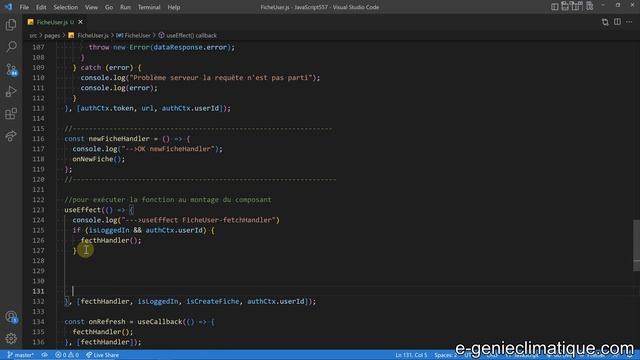Image resolution: width=640 pixels, height=360 pixels.
Task: Click Live Share in the status bar
Action: pyautogui.click(x=102, y=355)
